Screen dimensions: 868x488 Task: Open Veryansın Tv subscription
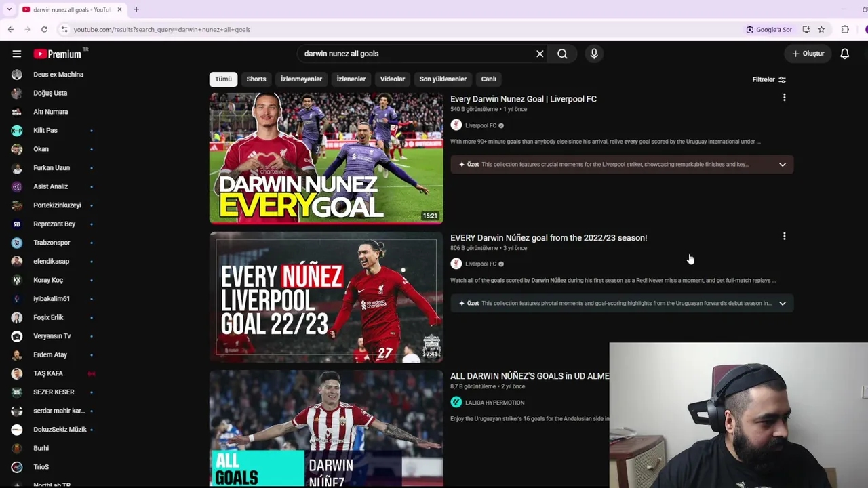52,336
